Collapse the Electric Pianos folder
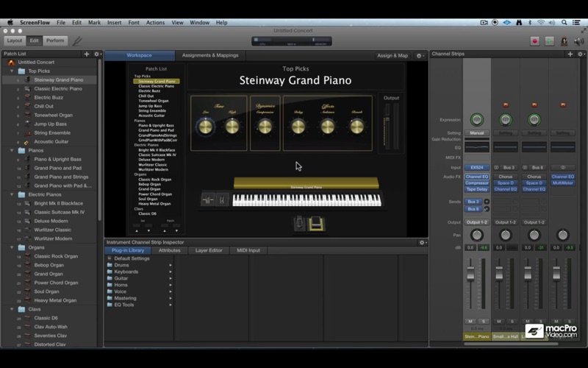The image size is (588, 368). click(x=12, y=194)
